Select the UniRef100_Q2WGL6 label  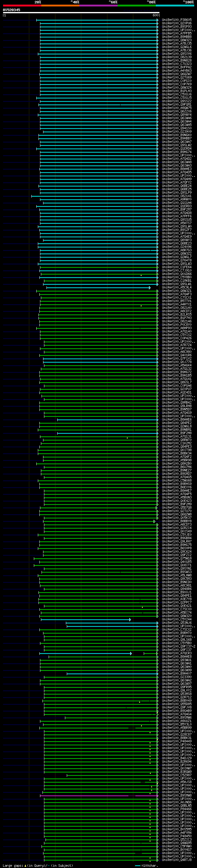coord(177,47)
